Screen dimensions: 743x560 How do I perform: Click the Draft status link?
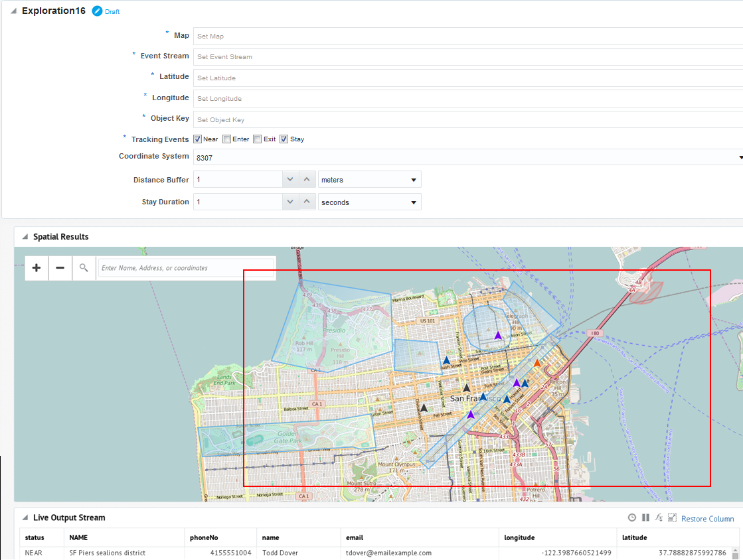[112, 12]
